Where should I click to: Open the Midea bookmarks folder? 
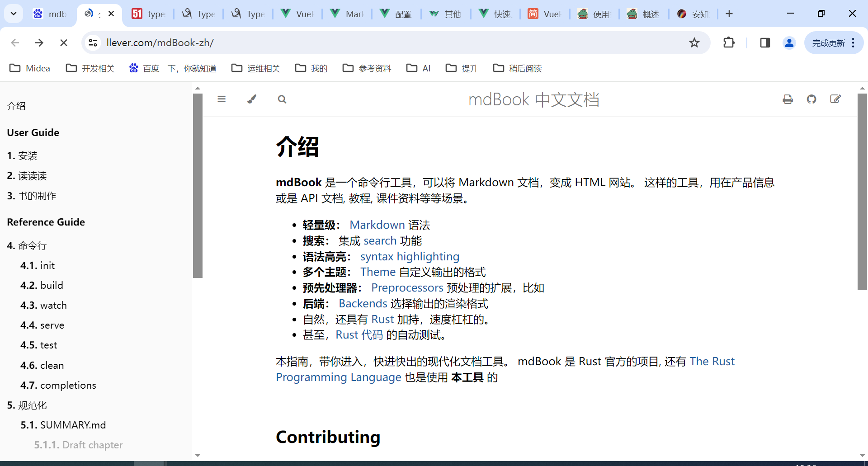coord(30,68)
